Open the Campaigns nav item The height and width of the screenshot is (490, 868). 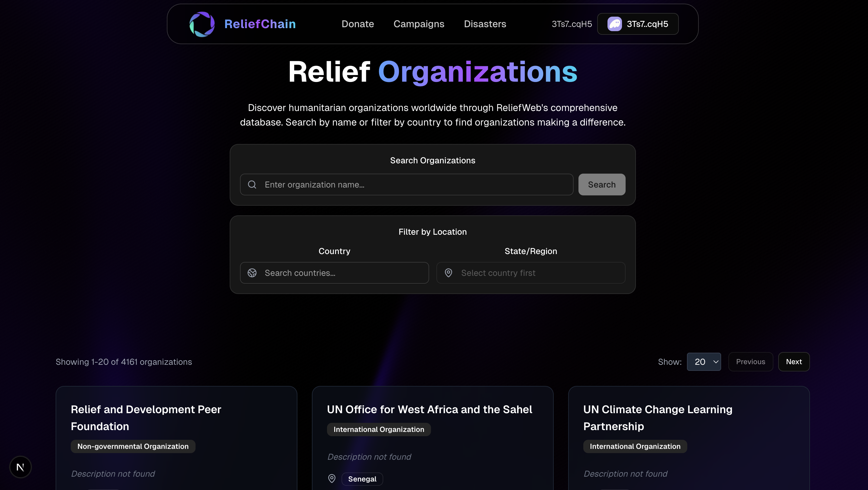click(x=419, y=24)
